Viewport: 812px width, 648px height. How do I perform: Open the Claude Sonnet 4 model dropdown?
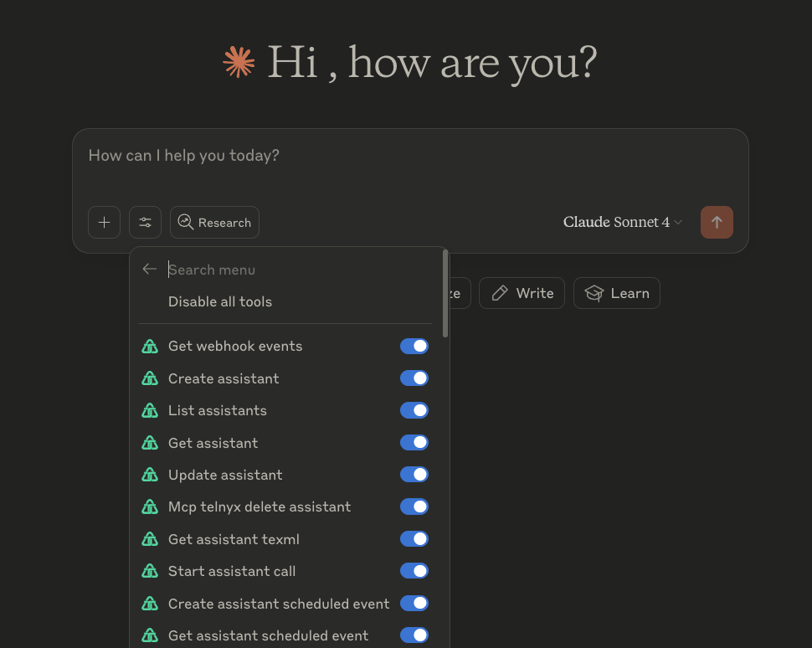[x=623, y=222]
